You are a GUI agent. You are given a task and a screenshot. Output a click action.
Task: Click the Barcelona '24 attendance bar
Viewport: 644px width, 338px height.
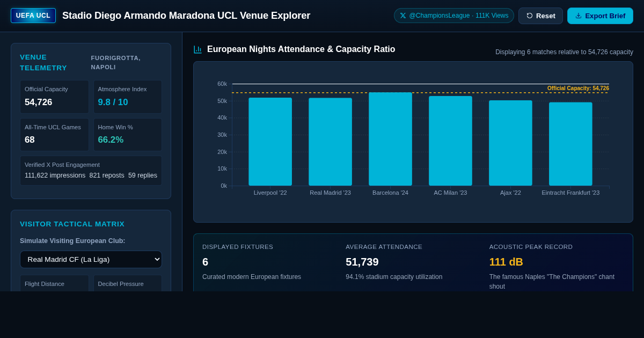391,139
